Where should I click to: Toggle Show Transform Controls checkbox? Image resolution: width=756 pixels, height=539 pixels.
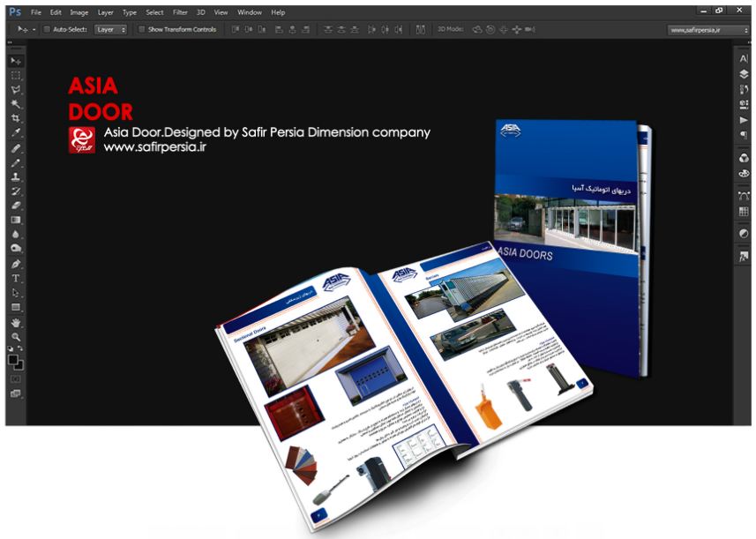141,29
